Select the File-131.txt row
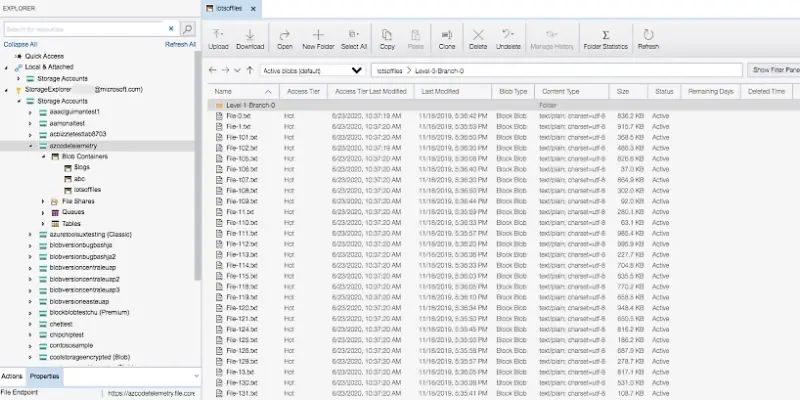This screenshot has height=400, width=800. point(504,393)
